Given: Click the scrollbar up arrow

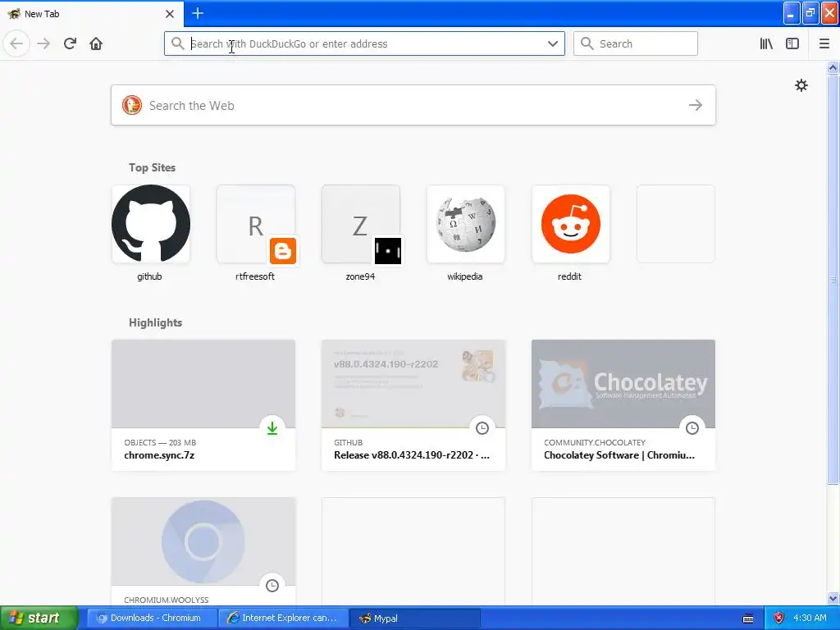Looking at the screenshot, I should pyautogui.click(x=833, y=67).
